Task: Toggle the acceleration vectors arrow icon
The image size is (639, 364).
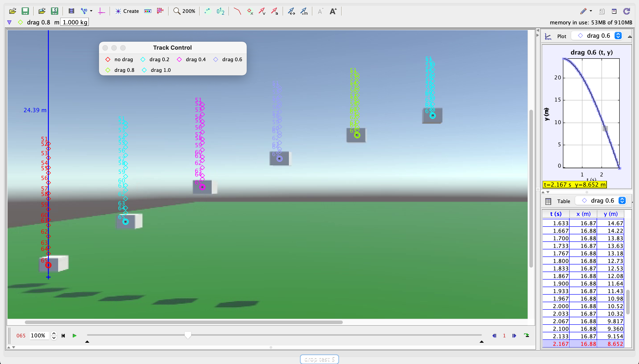Action: 274,11
